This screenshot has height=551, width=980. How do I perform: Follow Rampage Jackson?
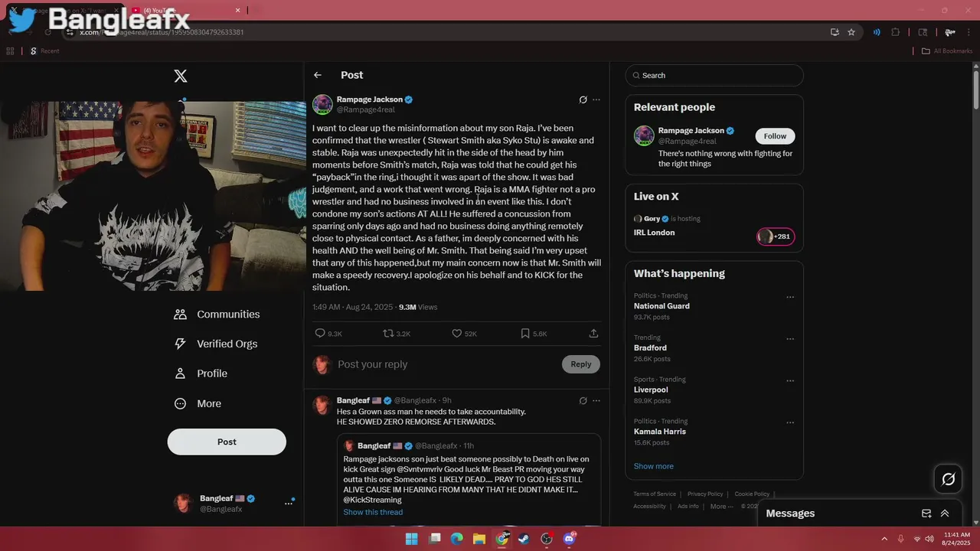[775, 136]
